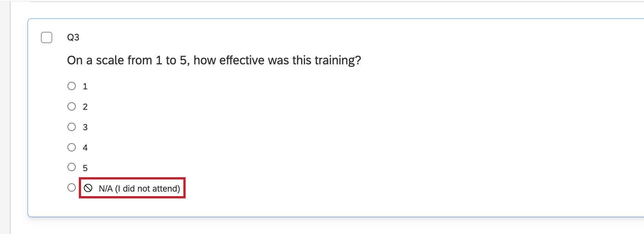Select radio button for rating 1
This screenshot has height=234, width=644.
(x=72, y=86)
